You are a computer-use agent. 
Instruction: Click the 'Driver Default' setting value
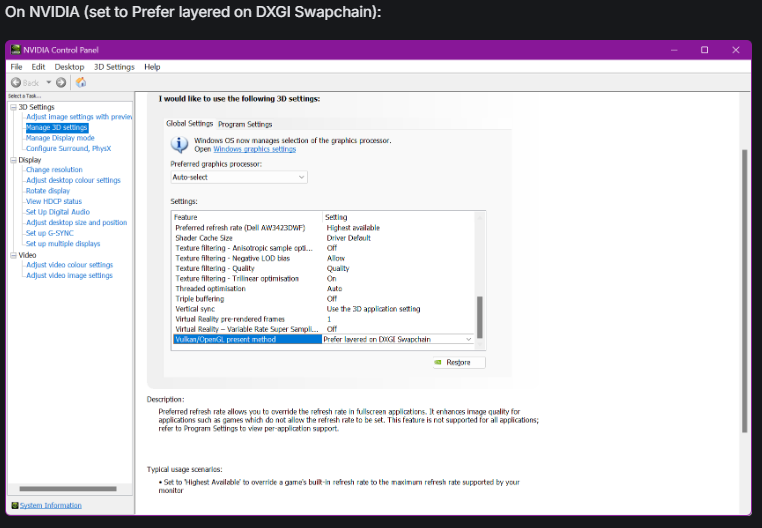[x=348, y=238]
